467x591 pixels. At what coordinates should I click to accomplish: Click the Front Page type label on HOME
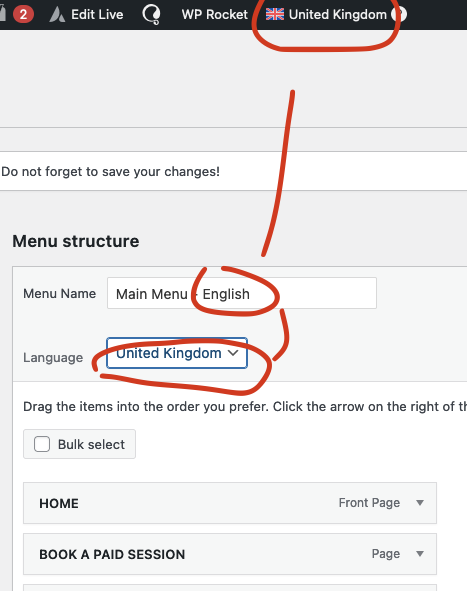pyautogui.click(x=369, y=503)
